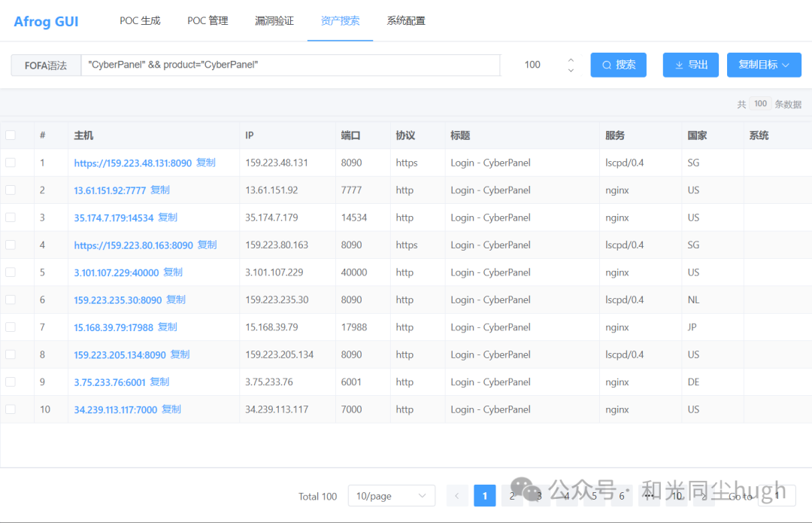Expand the 复制目标 dropdown button
Screen dimensions: 812x523
point(764,65)
